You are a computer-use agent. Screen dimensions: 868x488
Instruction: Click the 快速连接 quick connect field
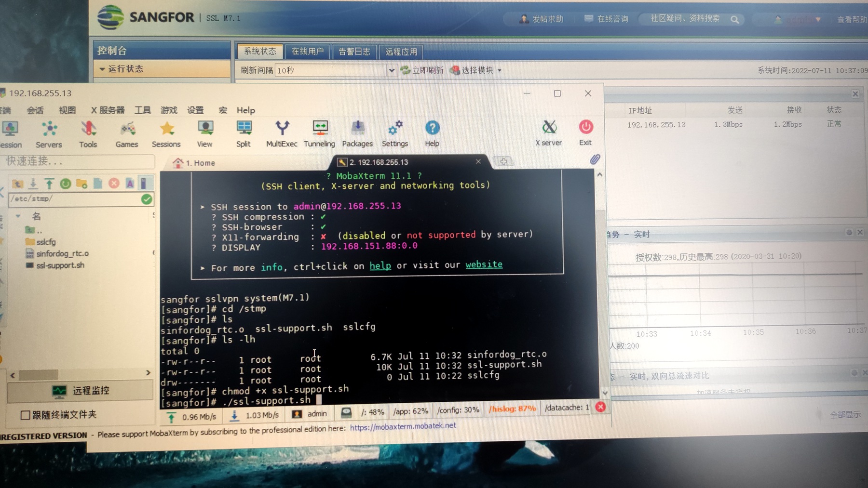[x=77, y=161]
